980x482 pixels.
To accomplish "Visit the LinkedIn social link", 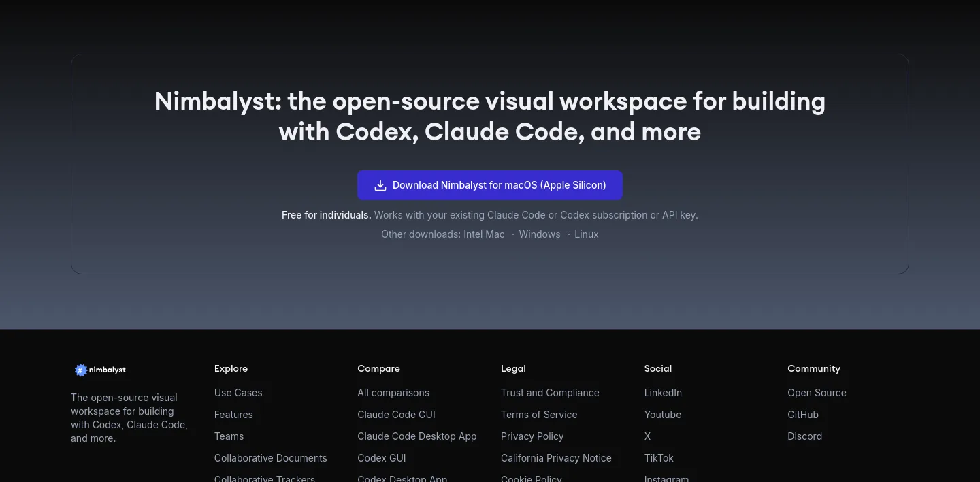I will 663,393.
